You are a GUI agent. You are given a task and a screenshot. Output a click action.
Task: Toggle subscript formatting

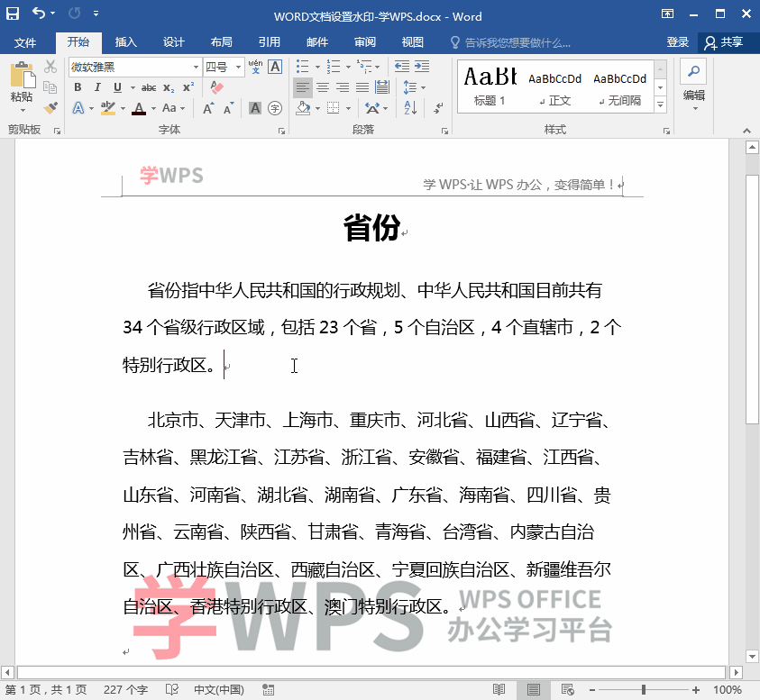pyautogui.click(x=169, y=87)
